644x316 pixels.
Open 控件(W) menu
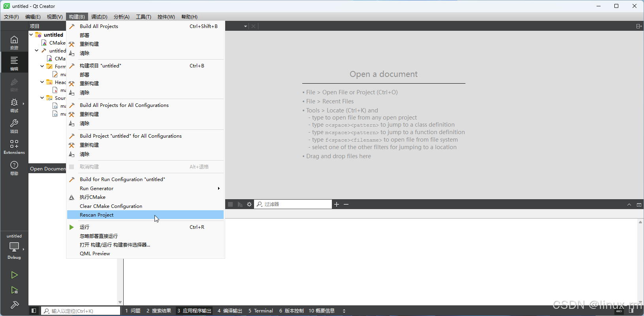click(x=166, y=17)
